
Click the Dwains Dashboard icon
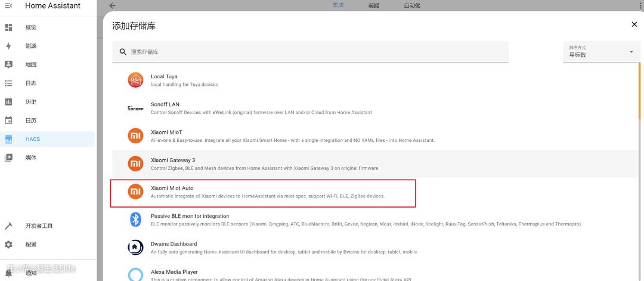pyautogui.click(x=135, y=247)
